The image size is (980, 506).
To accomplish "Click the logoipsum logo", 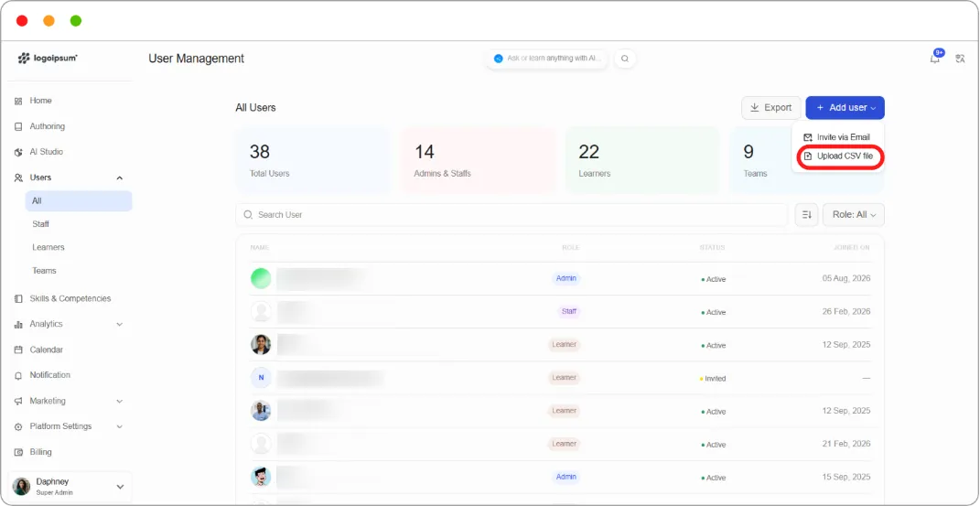I will click(48, 58).
